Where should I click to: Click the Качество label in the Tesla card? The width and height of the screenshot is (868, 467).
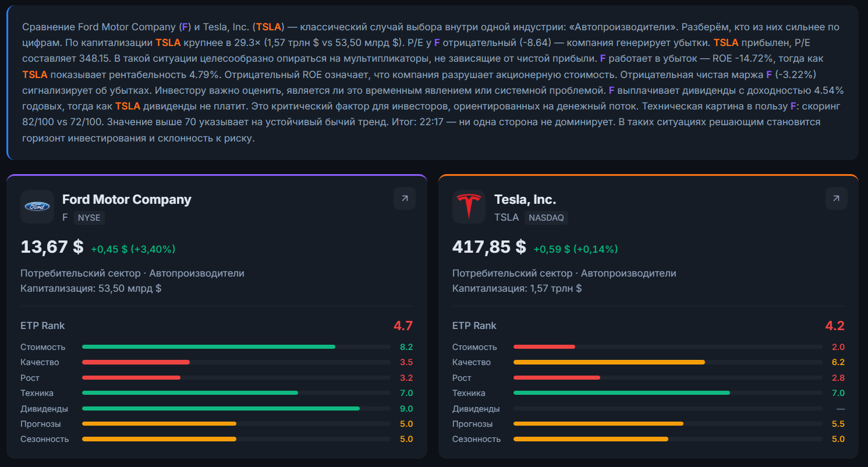point(472,362)
